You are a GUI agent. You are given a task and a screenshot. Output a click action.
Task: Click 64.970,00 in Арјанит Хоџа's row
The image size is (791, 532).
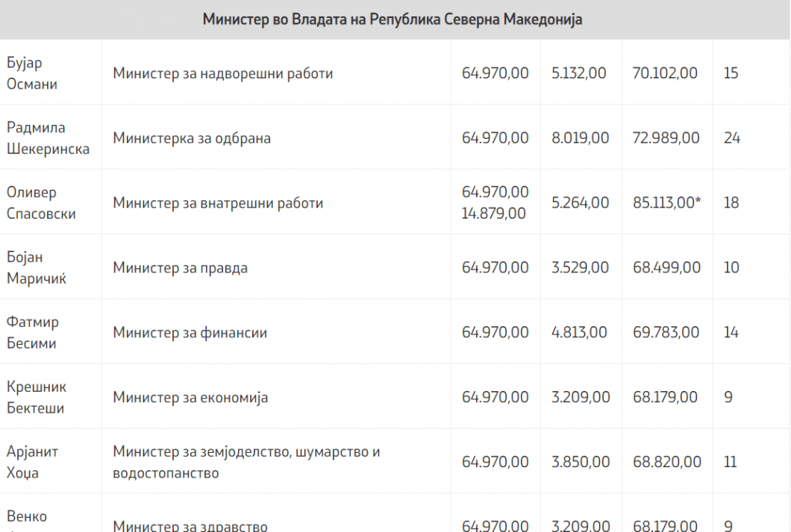[495, 462]
